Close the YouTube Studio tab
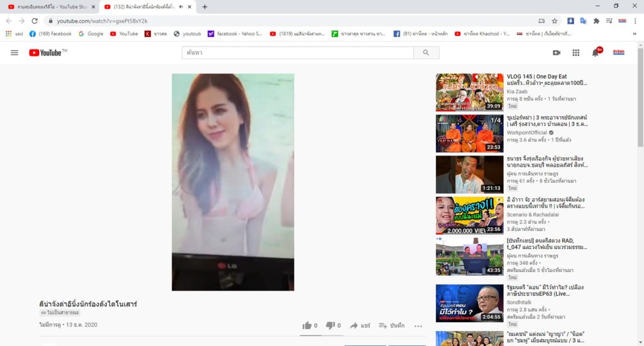The image size is (644, 346). (93, 6)
